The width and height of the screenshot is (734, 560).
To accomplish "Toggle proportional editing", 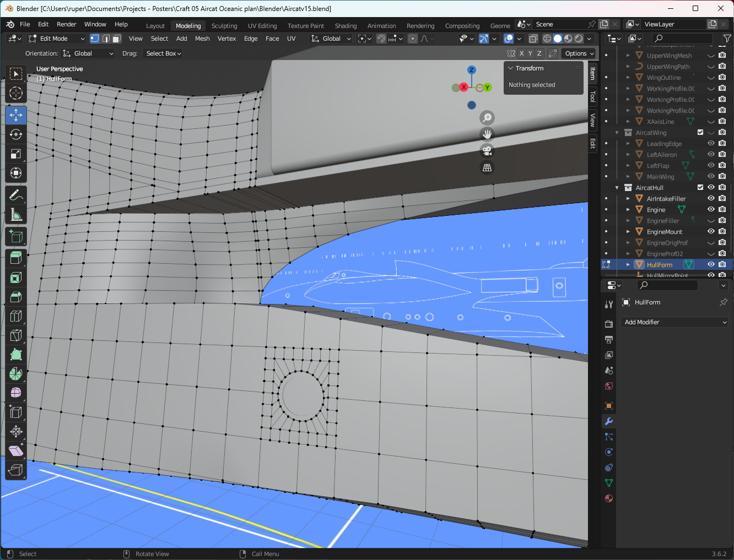I will pyautogui.click(x=413, y=39).
